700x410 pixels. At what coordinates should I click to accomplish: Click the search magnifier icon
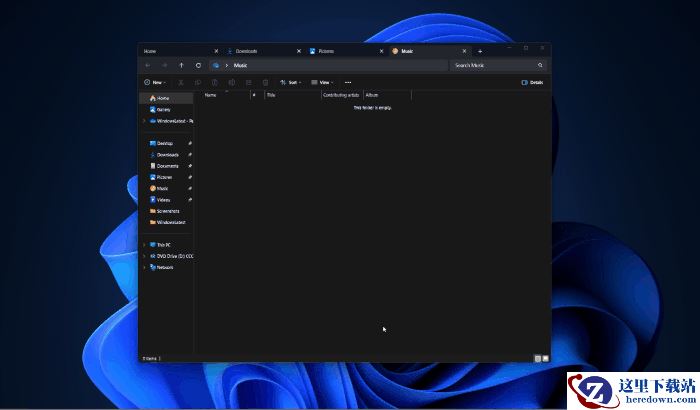pos(540,65)
